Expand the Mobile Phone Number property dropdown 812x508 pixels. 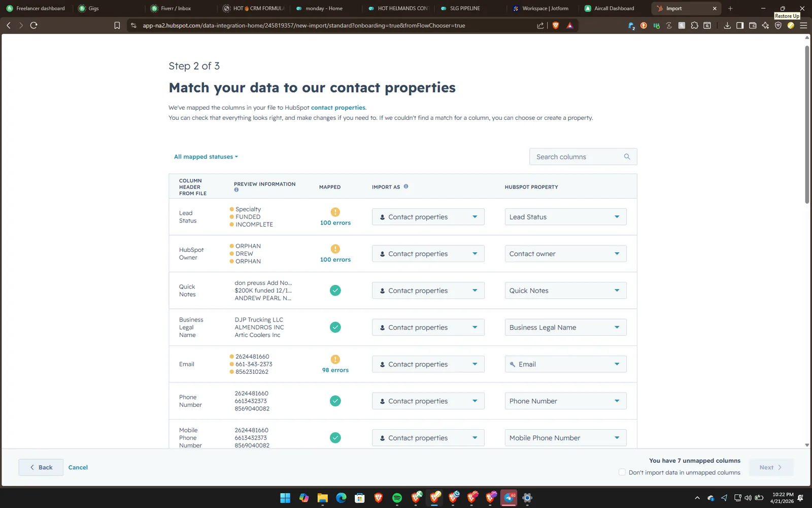[x=565, y=438]
